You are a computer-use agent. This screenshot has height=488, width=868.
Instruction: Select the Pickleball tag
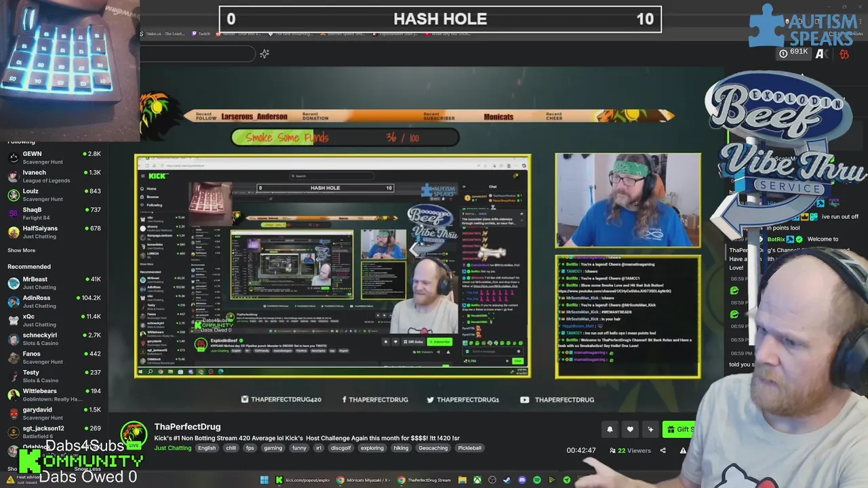[x=469, y=448]
